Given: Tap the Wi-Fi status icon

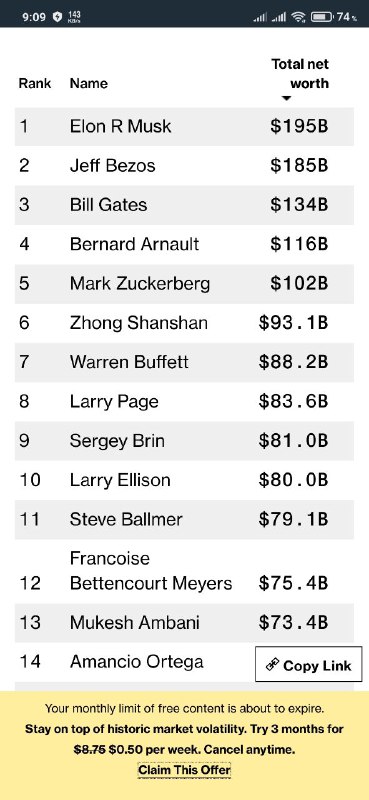Looking at the screenshot, I should click(x=299, y=17).
